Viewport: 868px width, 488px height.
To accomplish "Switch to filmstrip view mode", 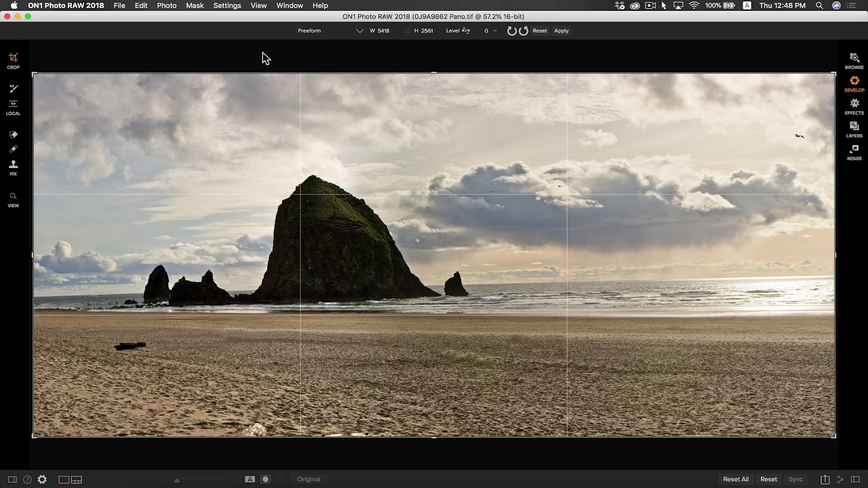I will [x=77, y=479].
